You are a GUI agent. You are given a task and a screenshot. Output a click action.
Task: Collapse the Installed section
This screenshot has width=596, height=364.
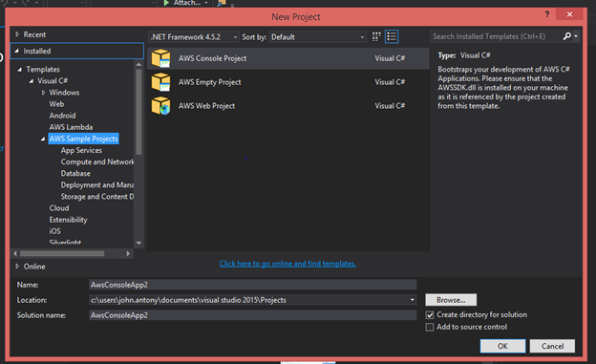(17, 51)
